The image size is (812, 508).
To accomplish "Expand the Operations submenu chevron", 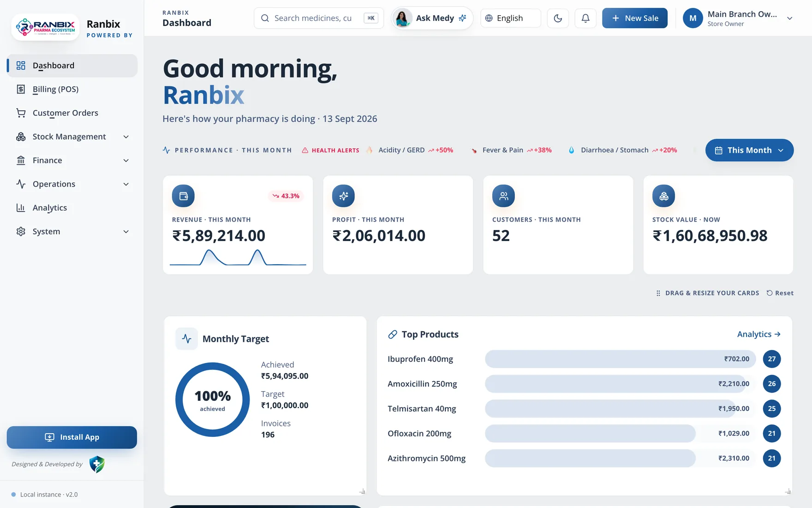I will pos(126,184).
